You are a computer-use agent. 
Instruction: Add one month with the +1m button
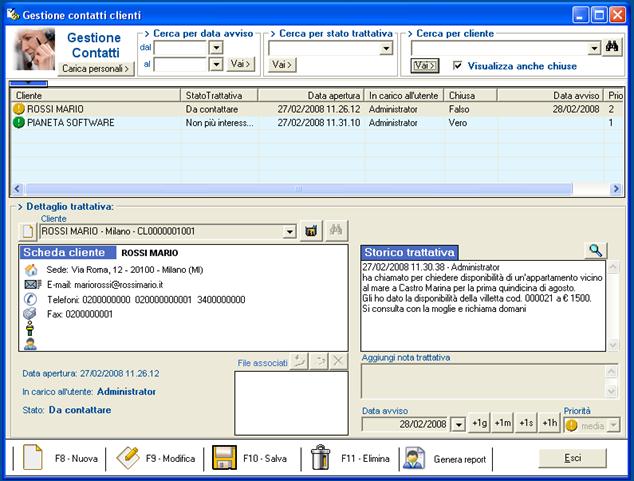(503, 423)
